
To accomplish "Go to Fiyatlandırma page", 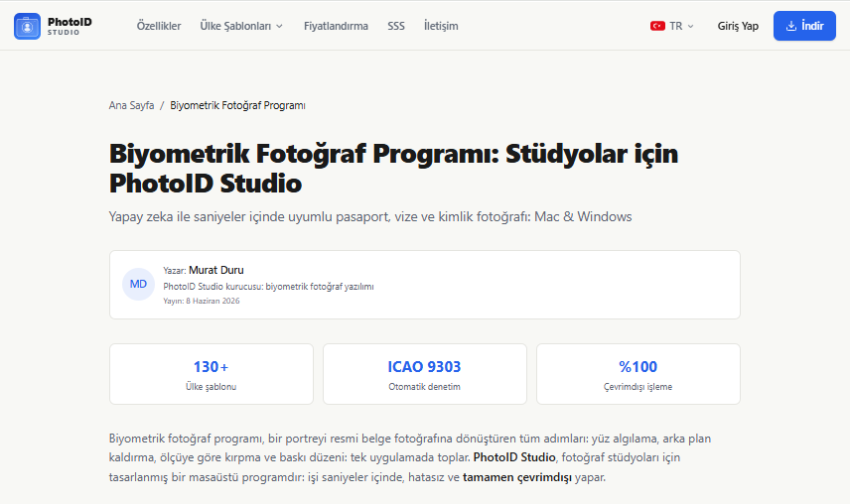I will click(x=336, y=26).
